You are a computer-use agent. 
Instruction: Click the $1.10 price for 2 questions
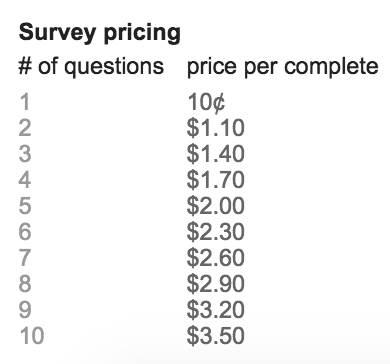(216, 128)
